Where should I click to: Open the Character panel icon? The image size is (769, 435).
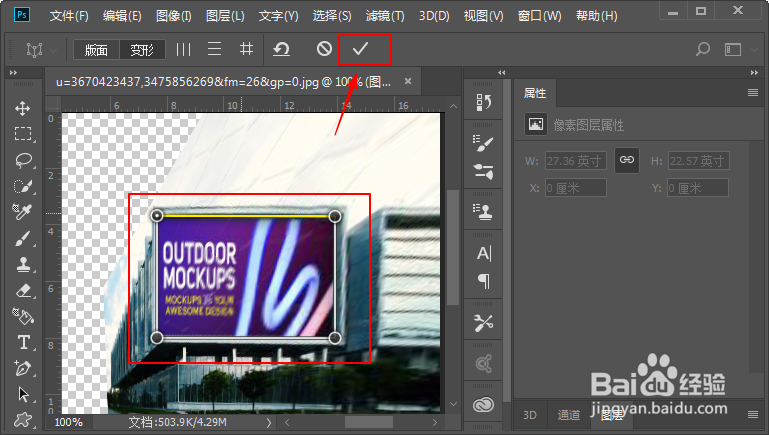(x=484, y=253)
